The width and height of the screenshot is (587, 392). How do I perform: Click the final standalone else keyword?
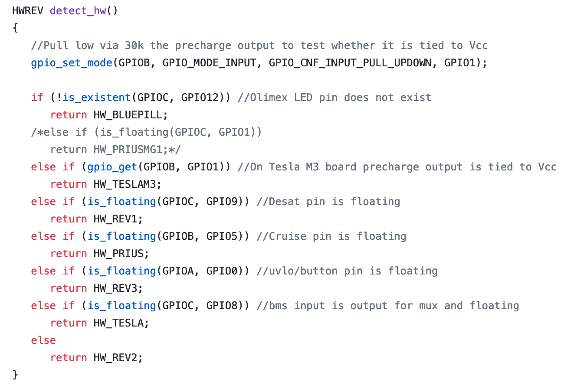click(43, 340)
